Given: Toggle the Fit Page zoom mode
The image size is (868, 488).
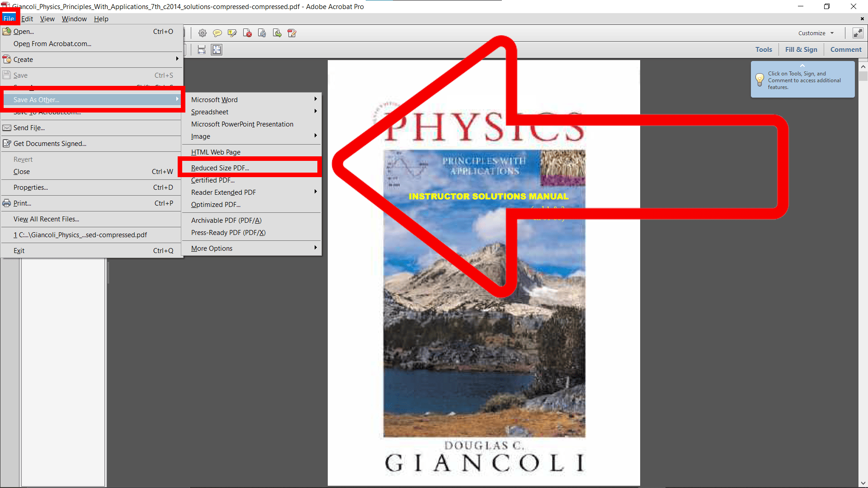Looking at the screenshot, I should coord(217,50).
